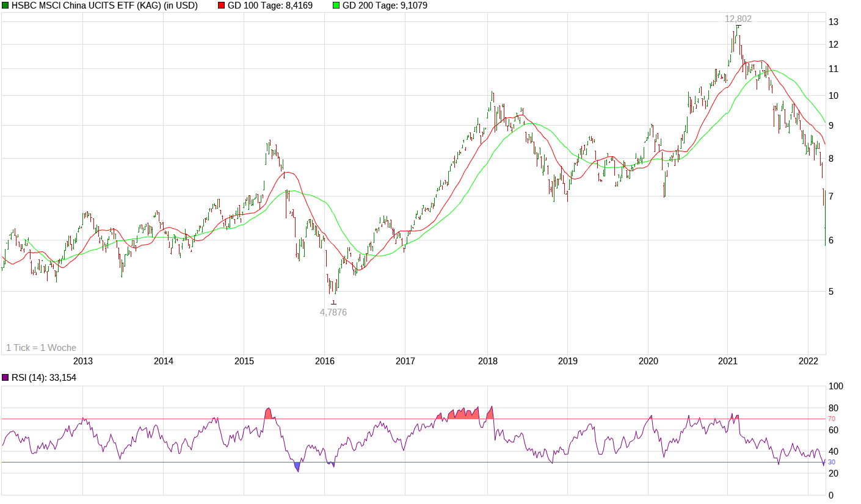This screenshot has width=861, height=504.
Task: Click the '1 Tick = 1 Woche' note
Action: 42,347
